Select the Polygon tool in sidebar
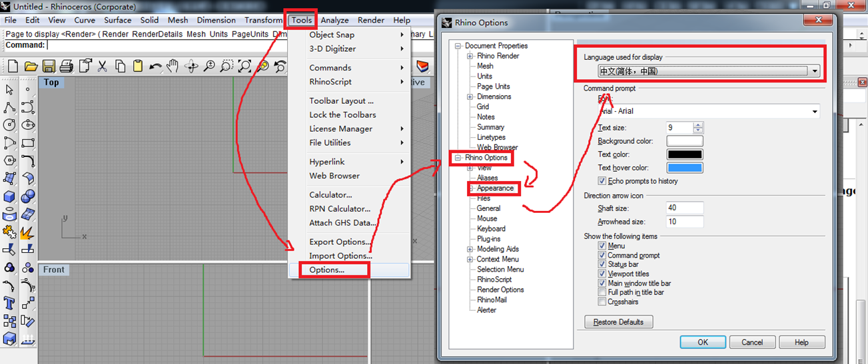The height and width of the screenshot is (364, 868). 10,161
